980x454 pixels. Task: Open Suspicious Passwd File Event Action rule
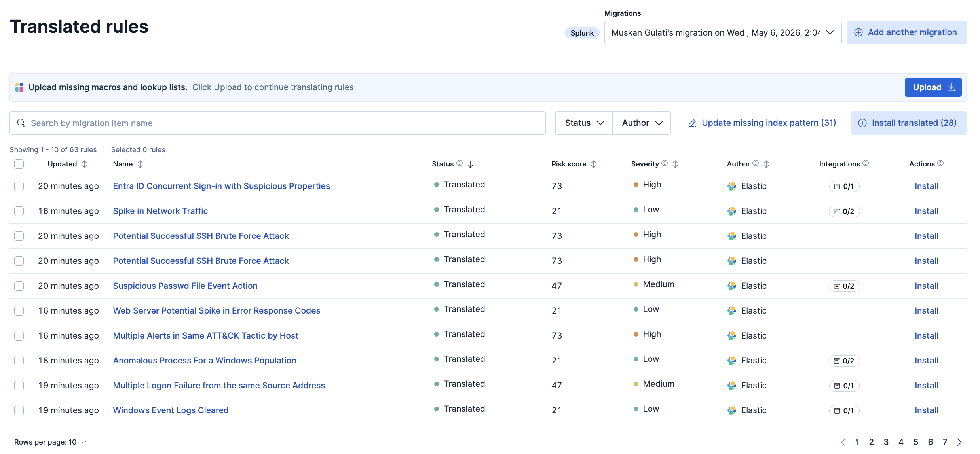[x=185, y=286]
